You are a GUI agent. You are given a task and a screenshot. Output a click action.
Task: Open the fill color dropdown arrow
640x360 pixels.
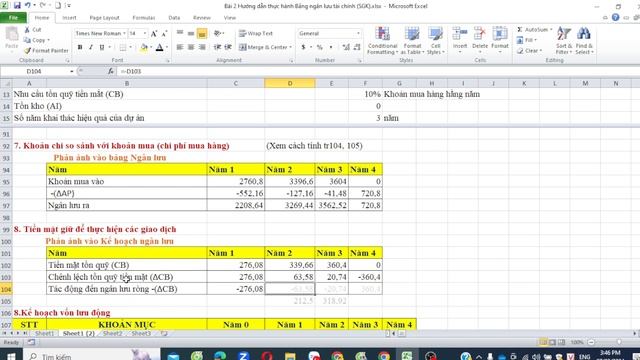[x=151, y=48]
